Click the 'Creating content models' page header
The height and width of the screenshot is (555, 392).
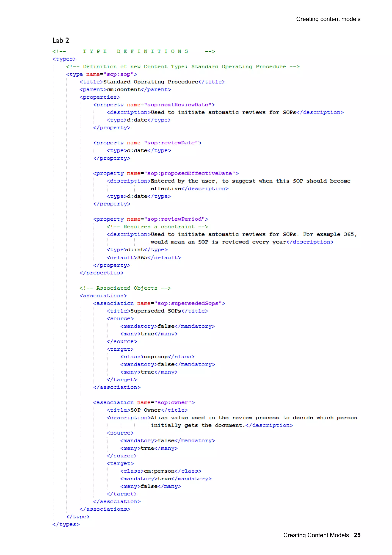tap(328, 19)
